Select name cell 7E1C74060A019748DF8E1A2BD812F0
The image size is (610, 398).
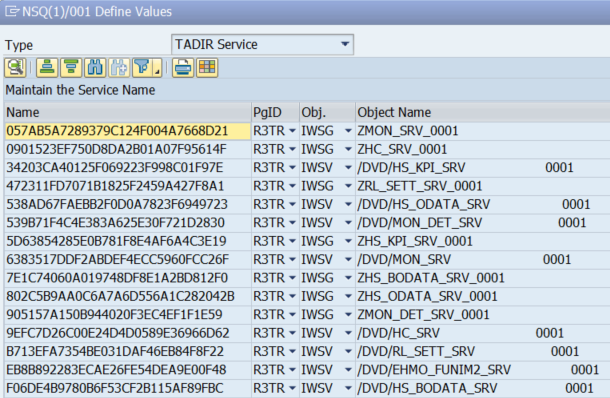tap(128, 278)
